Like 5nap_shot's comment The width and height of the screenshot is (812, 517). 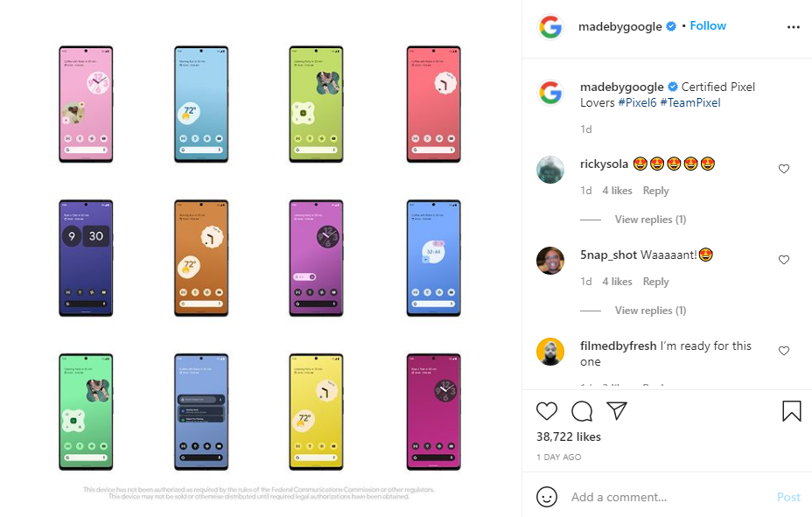tap(783, 260)
